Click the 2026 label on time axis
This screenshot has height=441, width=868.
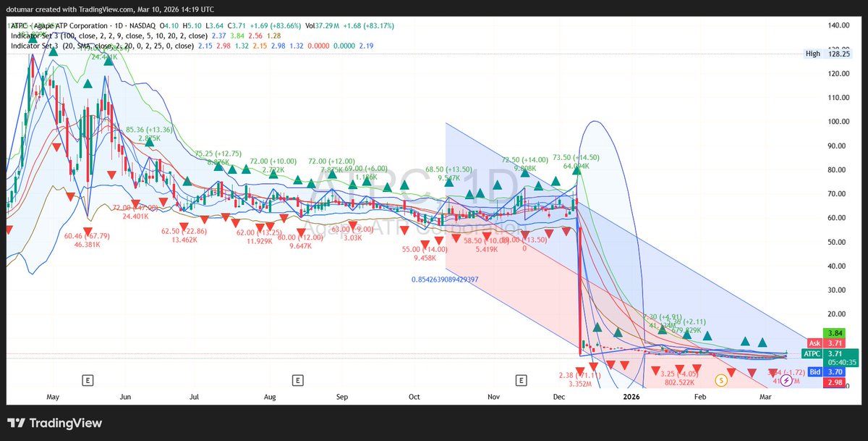point(631,398)
